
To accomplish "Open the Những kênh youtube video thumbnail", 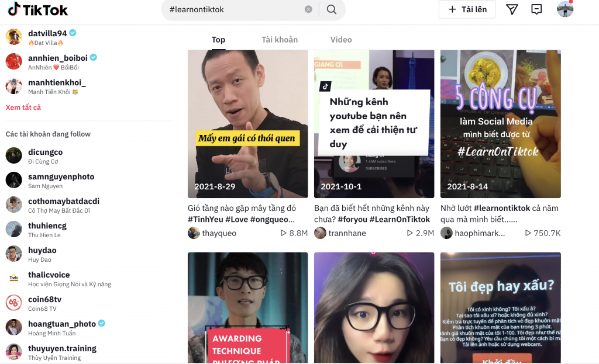I will pos(374,124).
